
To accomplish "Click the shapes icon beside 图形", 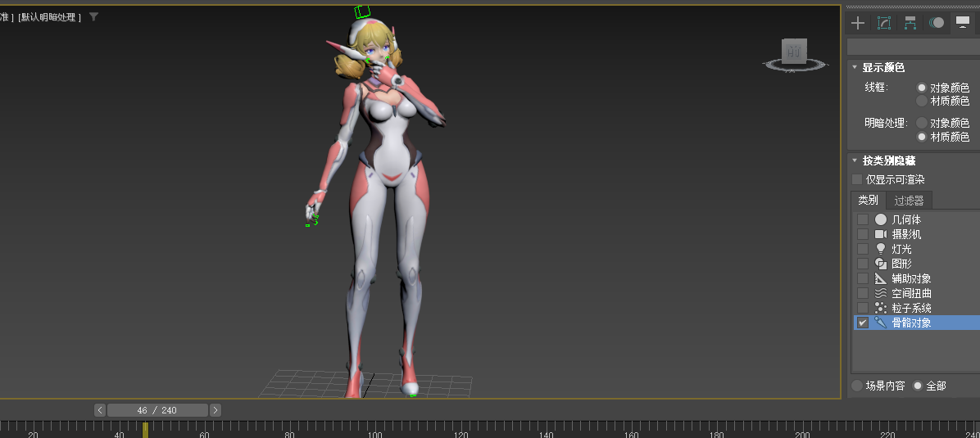I will click(x=881, y=264).
